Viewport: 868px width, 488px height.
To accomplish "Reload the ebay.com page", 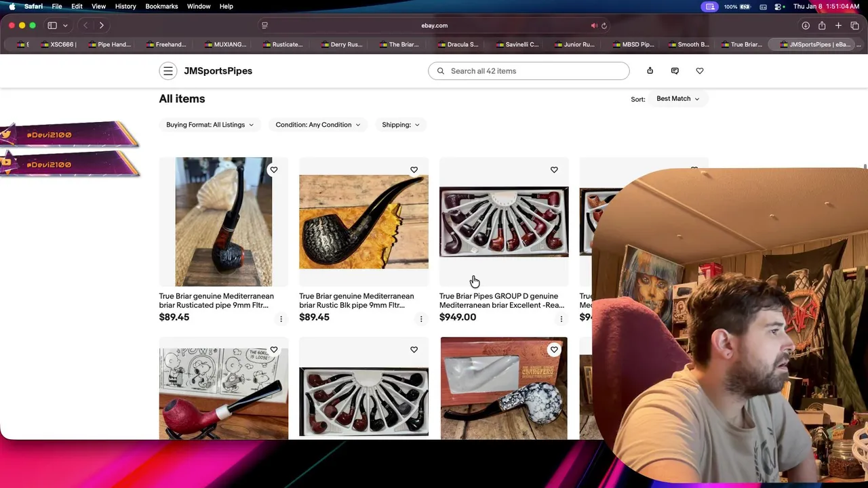I will pyautogui.click(x=604, y=26).
